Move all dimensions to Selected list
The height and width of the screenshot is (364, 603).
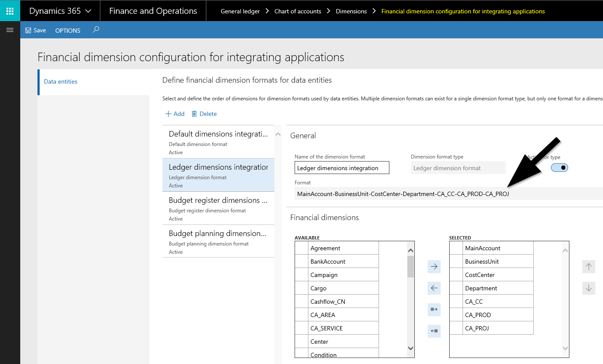coord(434,309)
